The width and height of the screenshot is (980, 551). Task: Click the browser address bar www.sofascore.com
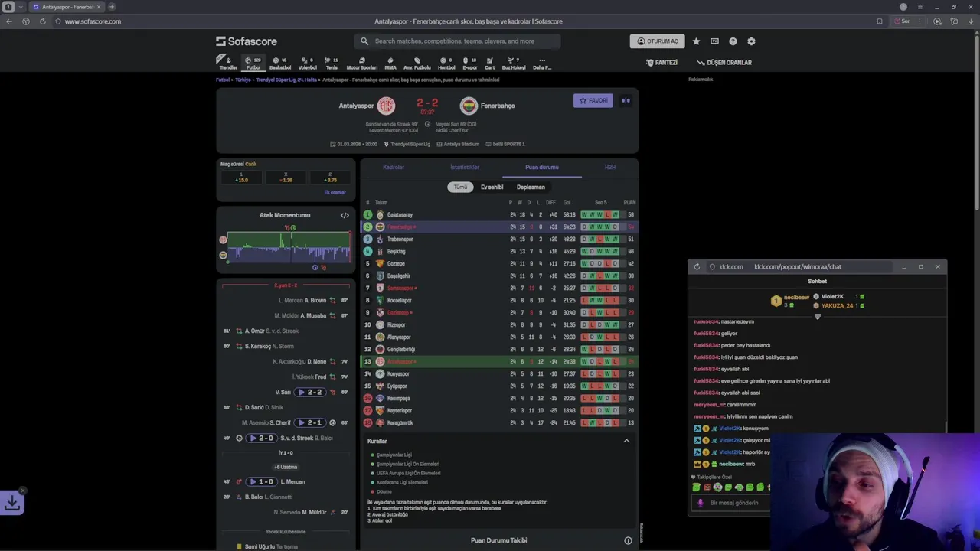pos(92,21)
